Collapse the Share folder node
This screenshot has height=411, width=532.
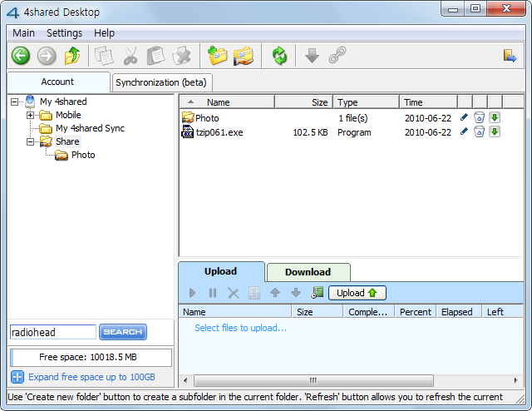click(x=30, y=141)
